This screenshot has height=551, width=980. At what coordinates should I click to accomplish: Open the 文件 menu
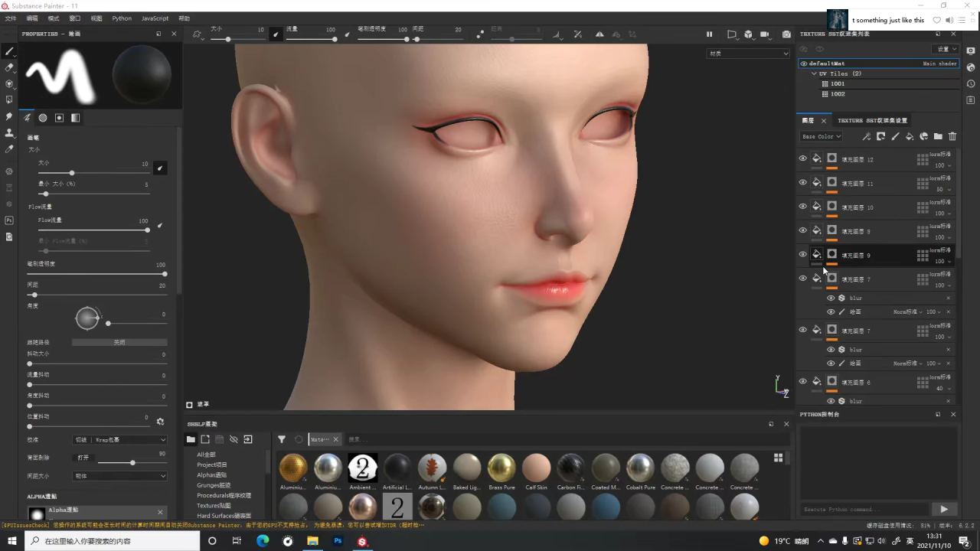click(x=11, y=18)
